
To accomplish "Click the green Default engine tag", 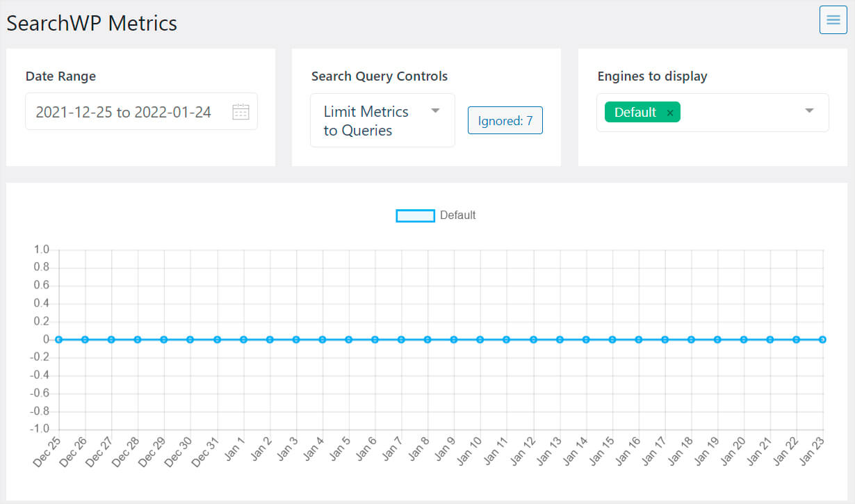I will pos(634,111).
